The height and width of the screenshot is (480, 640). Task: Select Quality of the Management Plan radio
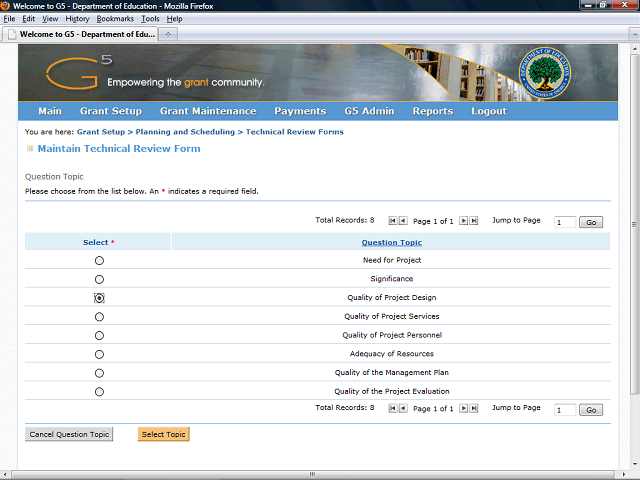pyautogui.click(x=99, y=373)
